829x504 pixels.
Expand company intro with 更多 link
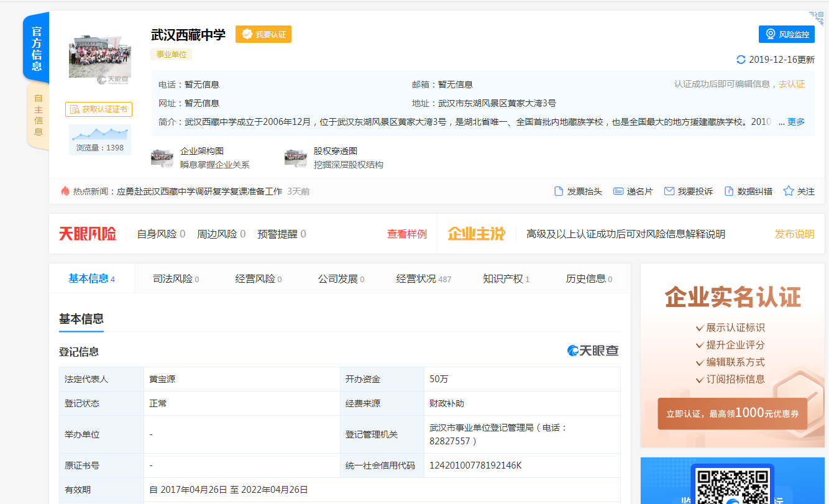coord(796,122)
